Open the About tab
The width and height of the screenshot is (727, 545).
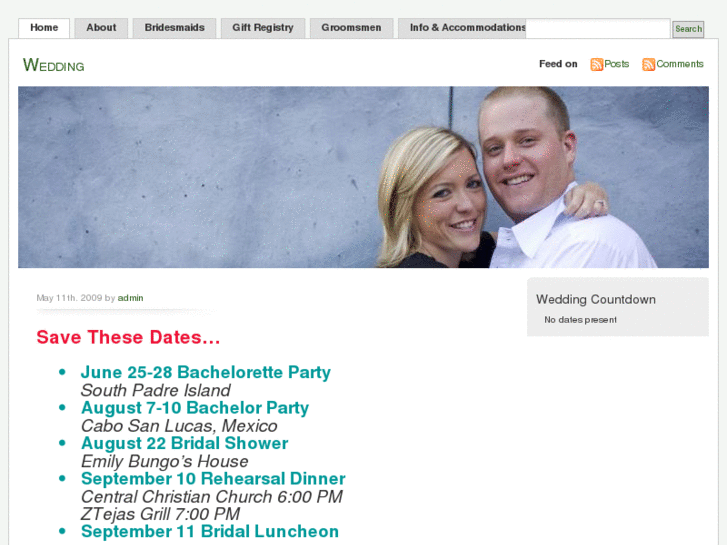101,28
